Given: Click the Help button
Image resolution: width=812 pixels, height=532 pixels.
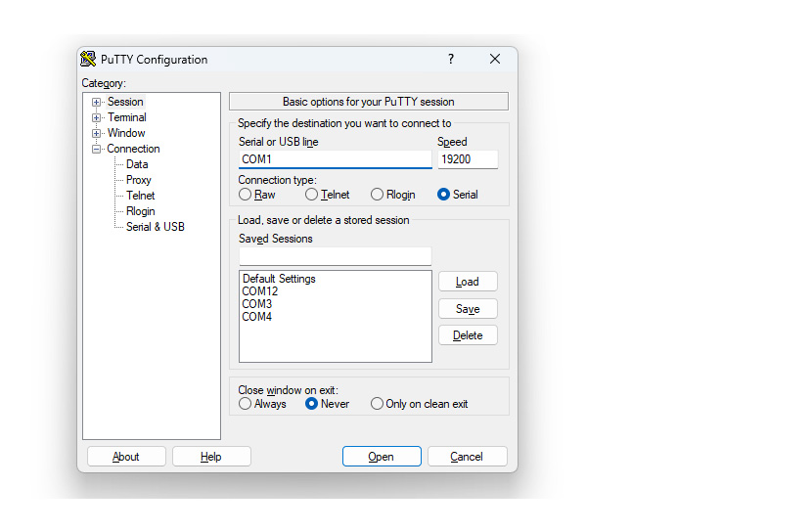Looking at the screenshot, I should point(211,457).
